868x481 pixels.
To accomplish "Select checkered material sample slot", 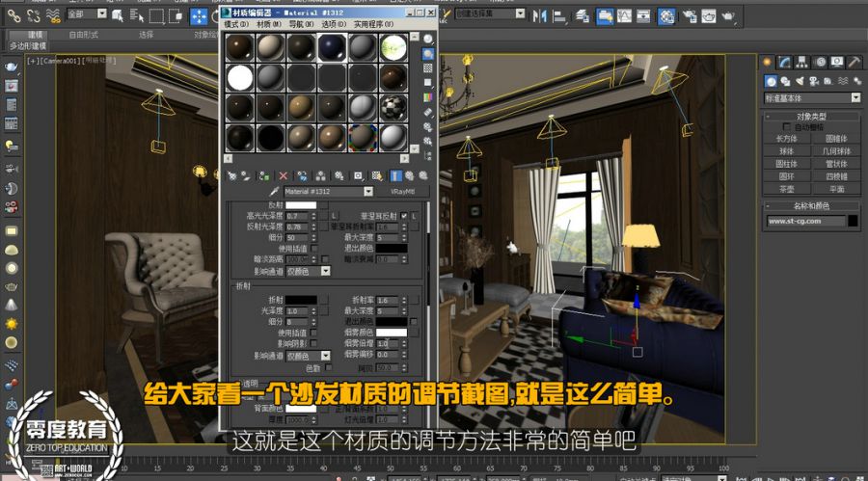I will [x=393, y=107].
